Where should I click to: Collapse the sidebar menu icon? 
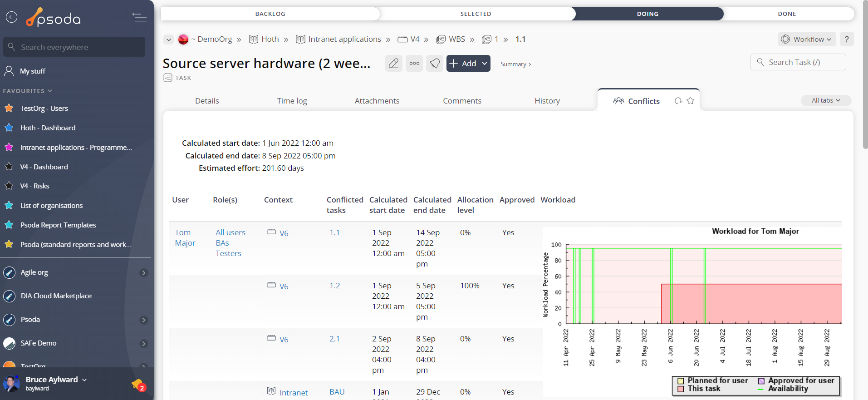[139, 17]
